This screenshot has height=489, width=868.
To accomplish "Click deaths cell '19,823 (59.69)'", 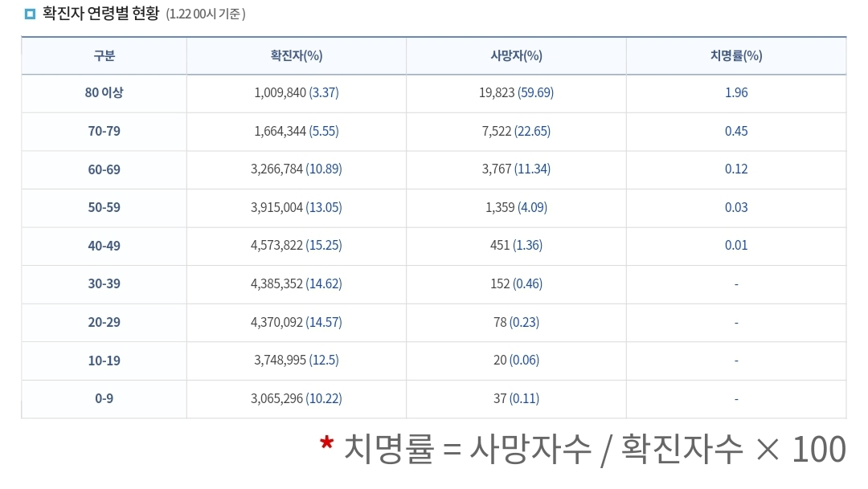I will (516, 93).
